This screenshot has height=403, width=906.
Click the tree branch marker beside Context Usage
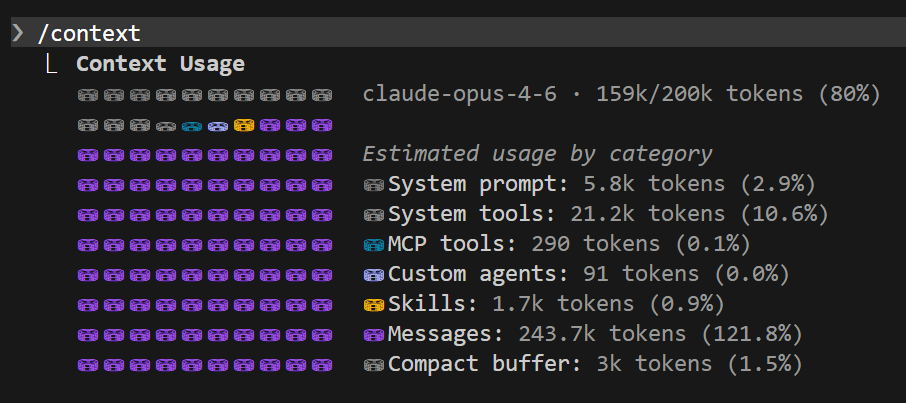click(x=51, y=64)
